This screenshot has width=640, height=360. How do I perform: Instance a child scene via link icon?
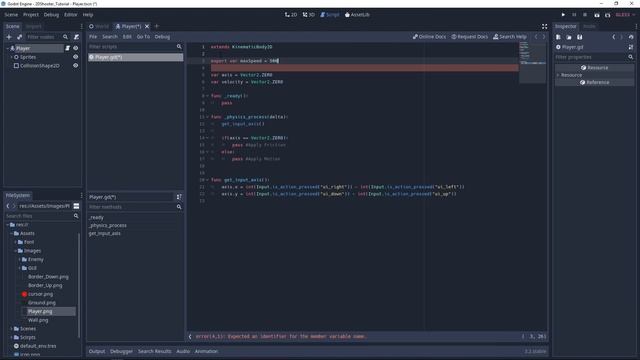(19, 37)
